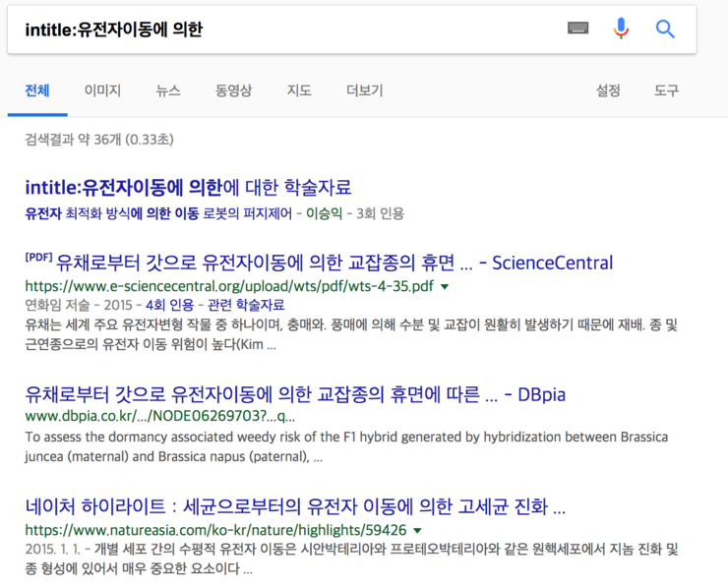Click the snippet dated 2015. 1. 1.
This screenshot has width=728, height=587.
351,558
